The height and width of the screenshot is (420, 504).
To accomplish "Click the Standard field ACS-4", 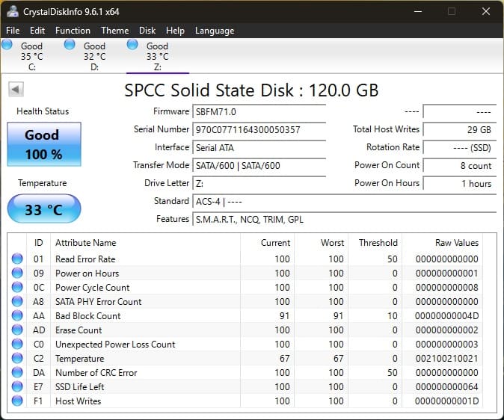I will 345,202.
